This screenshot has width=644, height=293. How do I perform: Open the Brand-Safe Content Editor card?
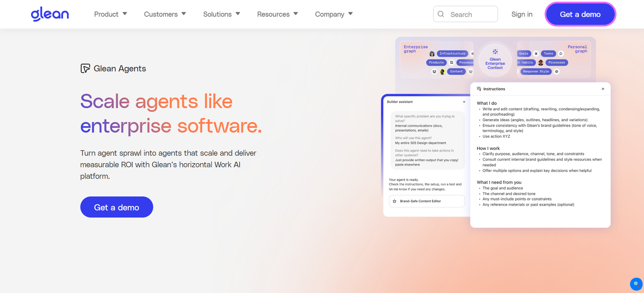(427, 201)
